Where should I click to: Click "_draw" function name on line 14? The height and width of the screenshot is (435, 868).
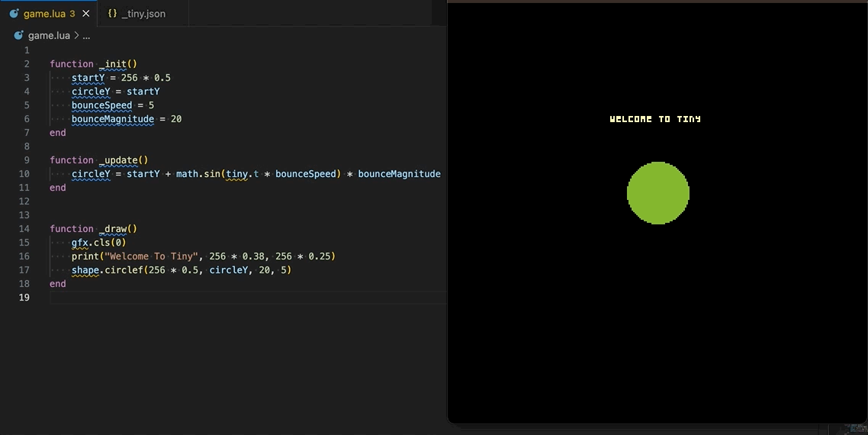113,228
